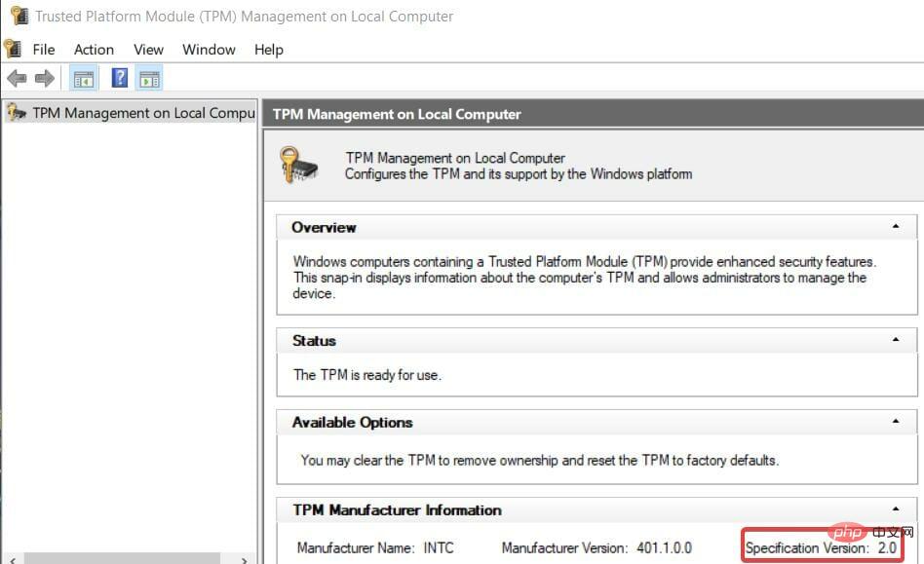Screen dimensions: 924x564
Task: Collapse the TPM Manufacturer Information section
Action: 896,509
